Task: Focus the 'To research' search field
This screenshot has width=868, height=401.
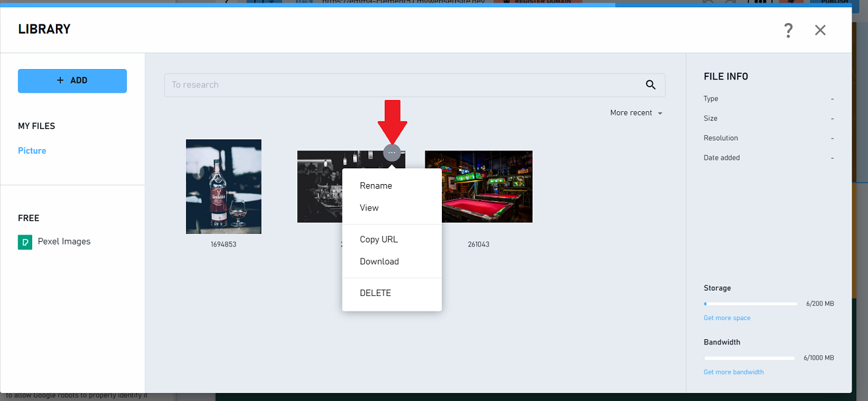Action: click(x=415, y=85)
